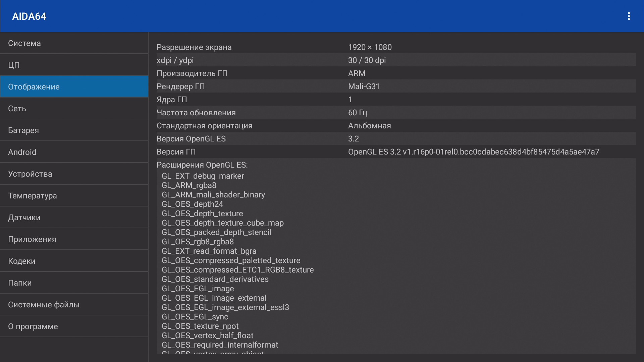Show the Температура page
Screen dimensions: 644x362
(x=74, y=195)
